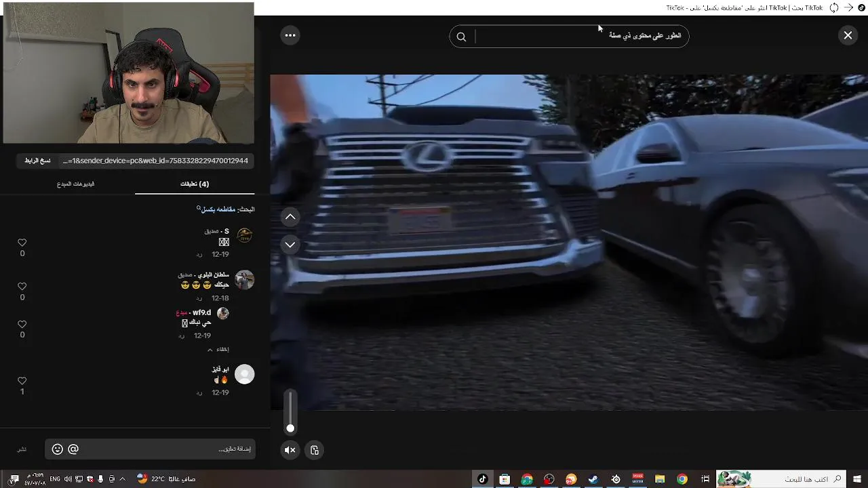The image size is (868, 488).
Task: Open the مقاطعه بكسل search suggestion link
Action: (217, 209)
